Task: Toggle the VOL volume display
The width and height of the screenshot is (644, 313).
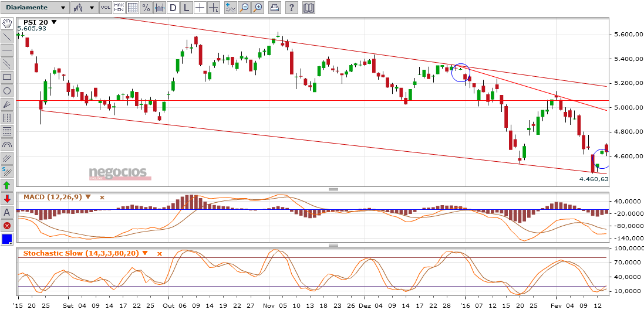Action: [105, 8]
